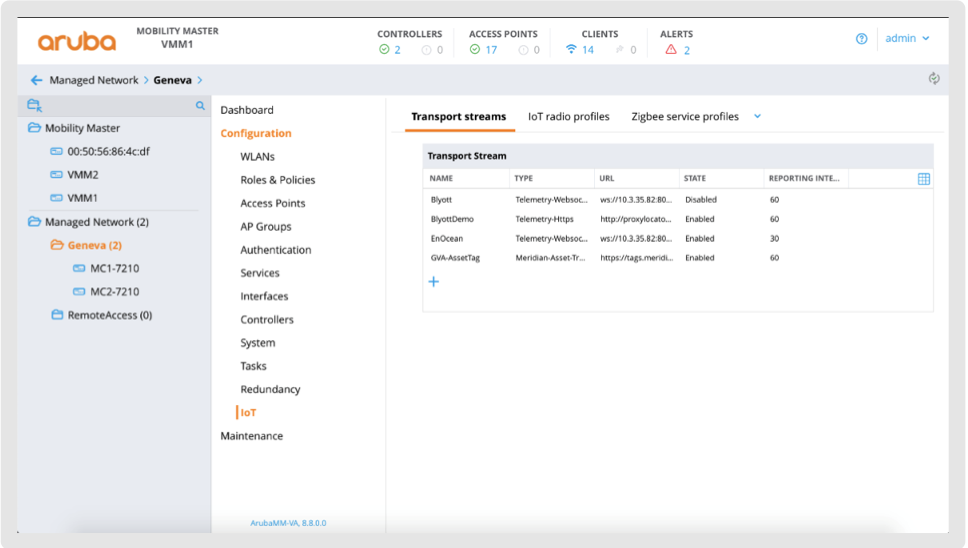Switch to IoT radio profiles tab
This screenshot has width=968, height=548.
click(x=568, y=117)
